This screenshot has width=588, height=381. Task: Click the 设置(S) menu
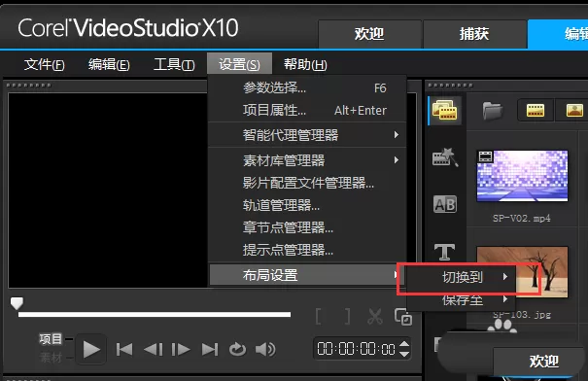(x=239, y=65)
